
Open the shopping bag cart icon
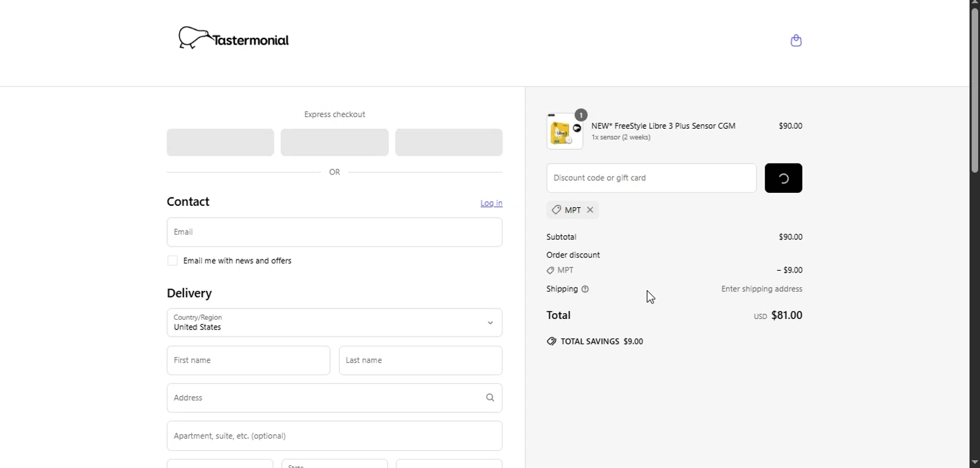pyautogui.click(x=796, y=41)
